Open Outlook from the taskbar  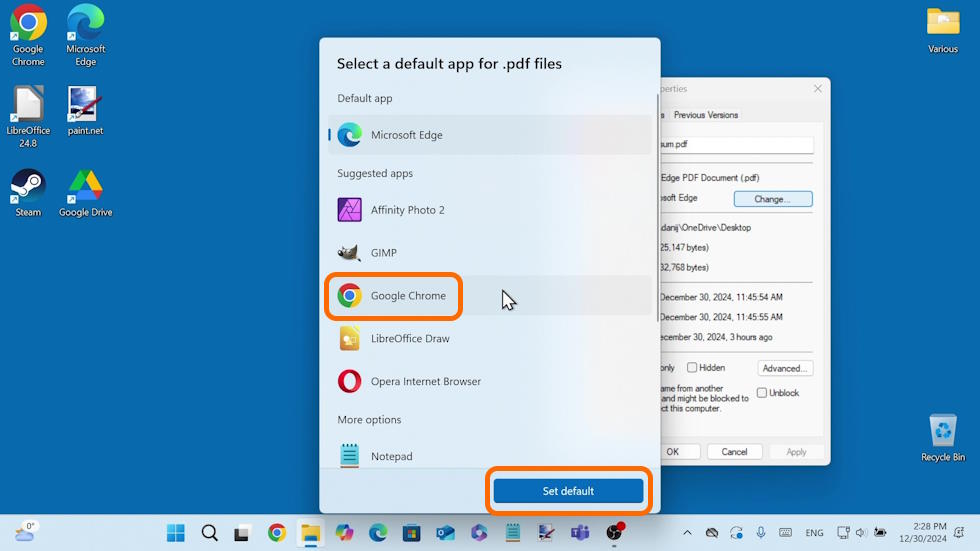[445, 533]
